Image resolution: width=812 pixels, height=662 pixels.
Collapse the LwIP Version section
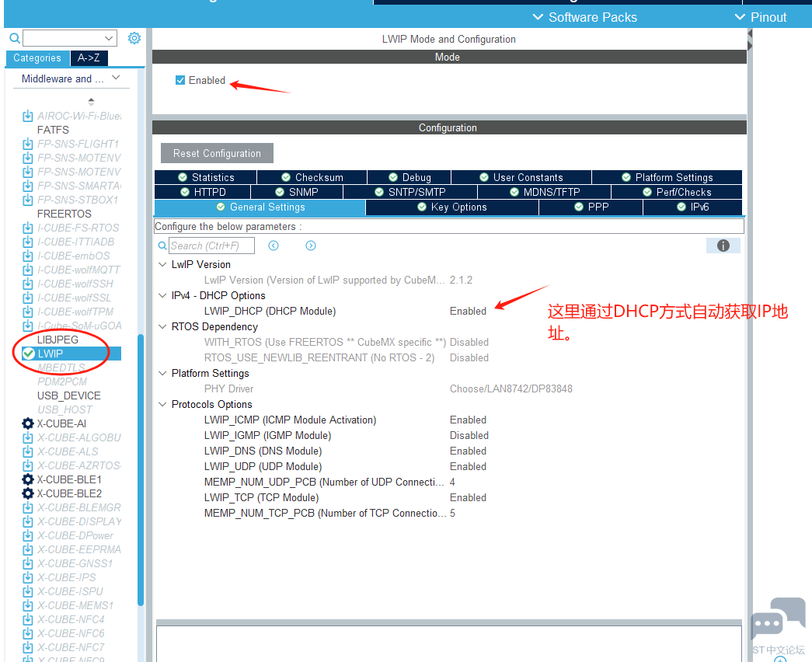tap(162, 264)
